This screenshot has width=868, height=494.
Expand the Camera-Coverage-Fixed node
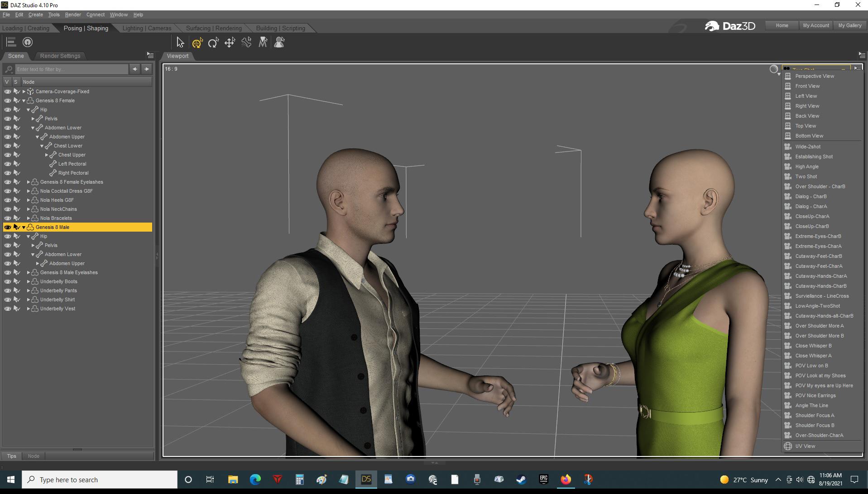[24, 91]
